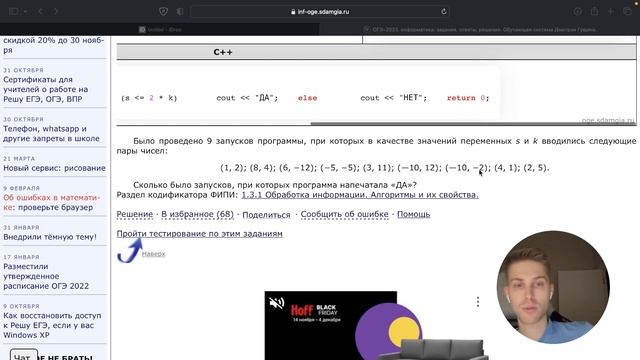Click the webcam presenter video circle

(x=553, y=287)
